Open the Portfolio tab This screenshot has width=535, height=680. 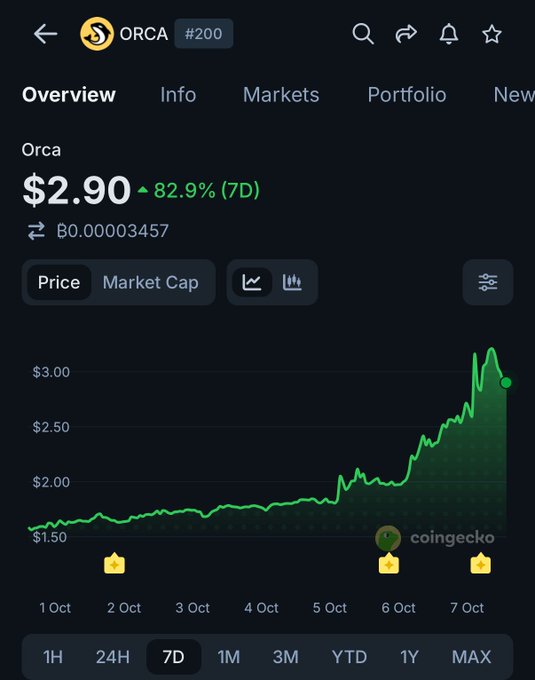coord(407,95)
